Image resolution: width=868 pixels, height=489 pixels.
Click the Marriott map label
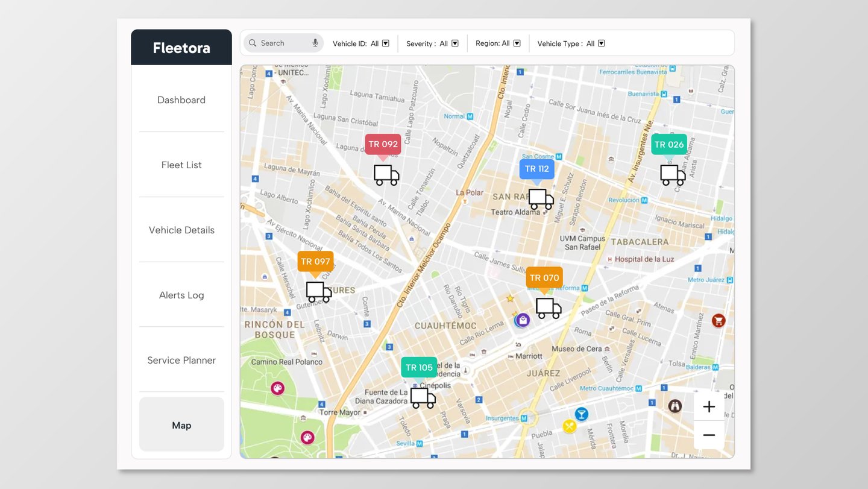point(529,356)
